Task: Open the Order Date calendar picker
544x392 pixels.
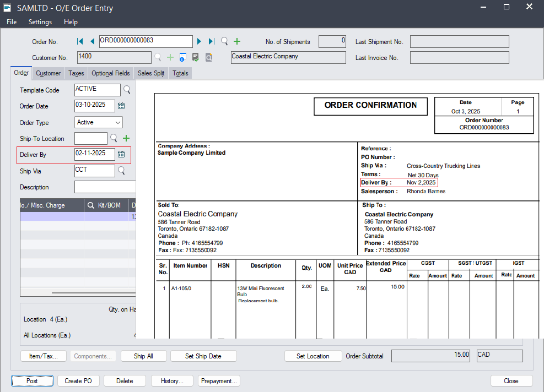Action: click(121, 106)
